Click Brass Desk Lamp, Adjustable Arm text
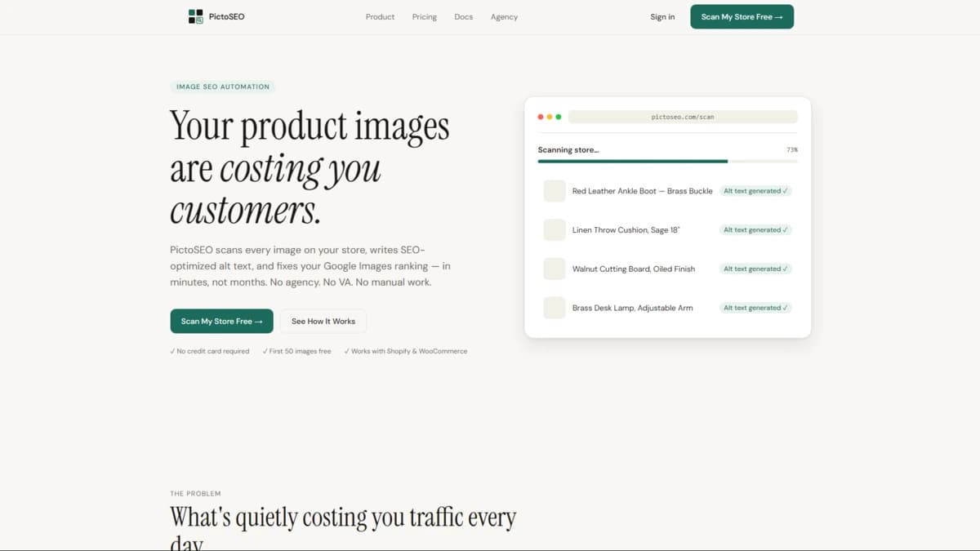The image size is (980, 551). point(632,308)
